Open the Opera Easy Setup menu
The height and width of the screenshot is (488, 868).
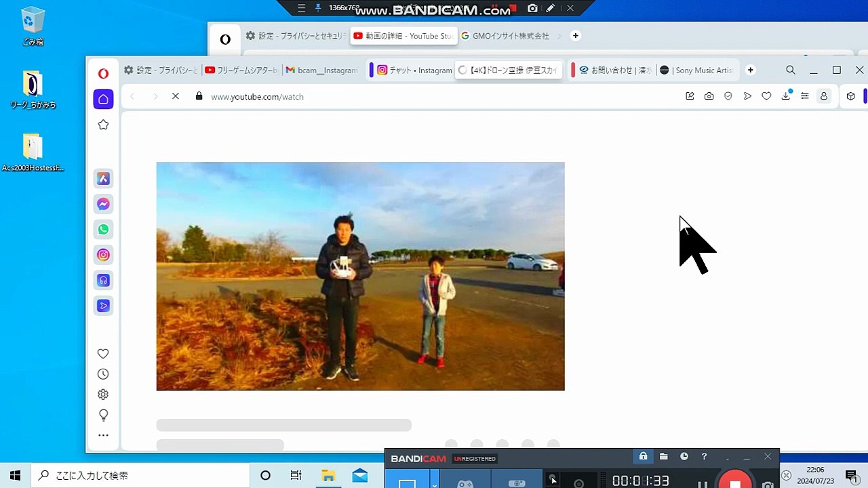(805, 96)
